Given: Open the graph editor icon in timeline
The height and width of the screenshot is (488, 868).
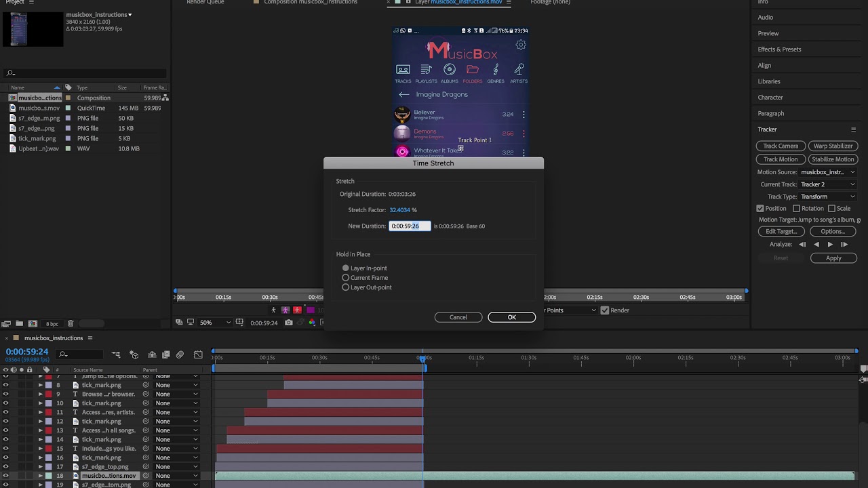Looking at the screenshot, I should 198,354.
